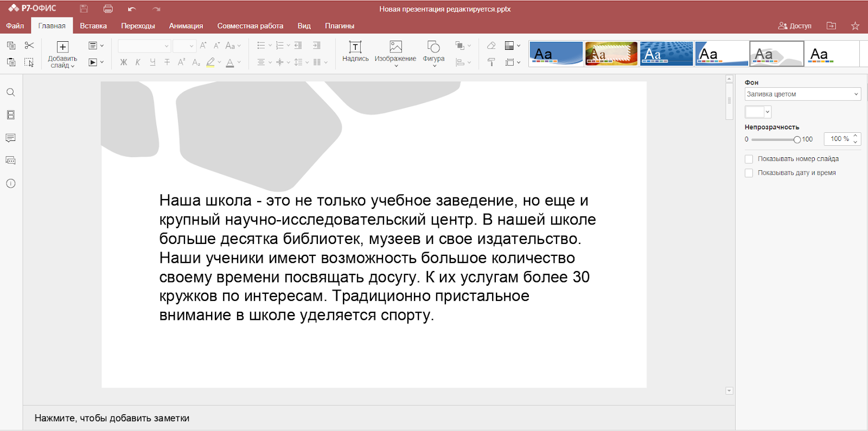Open the highlight color dropdown arrow
Image resolution: width=868 pixels, height=431 pixels.
tap(219, 62)
